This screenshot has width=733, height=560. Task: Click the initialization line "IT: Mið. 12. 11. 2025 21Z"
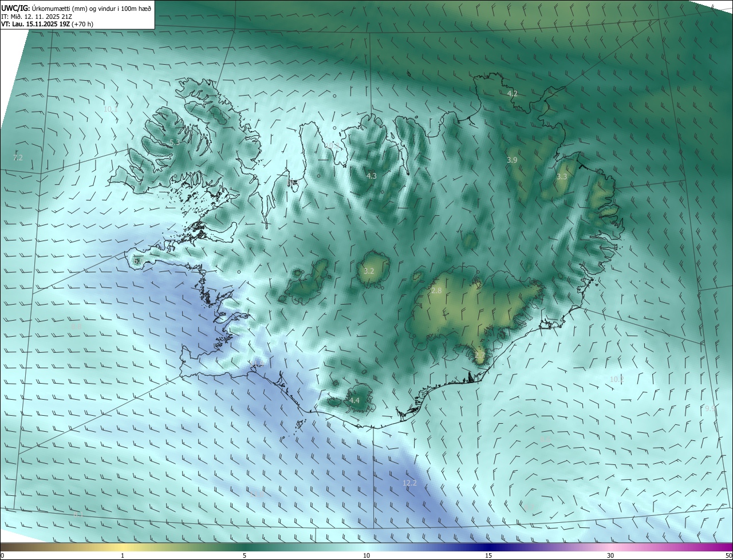click(38, 17)
